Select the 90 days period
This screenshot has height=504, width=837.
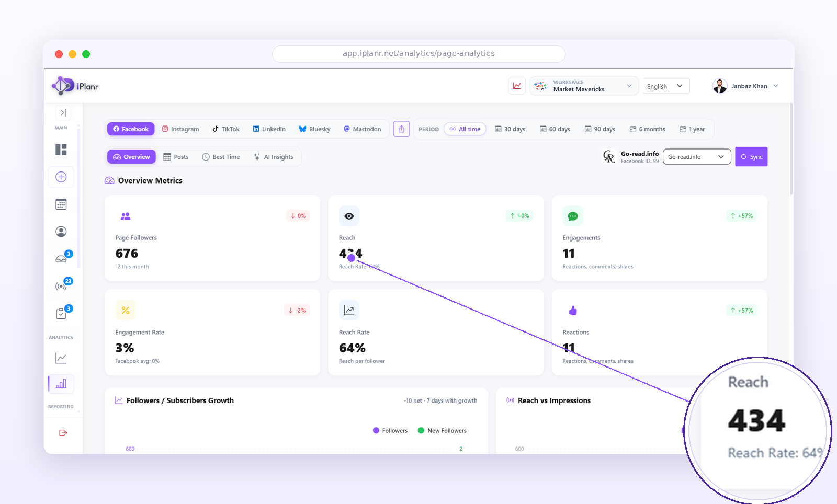[x=600, y=129]
